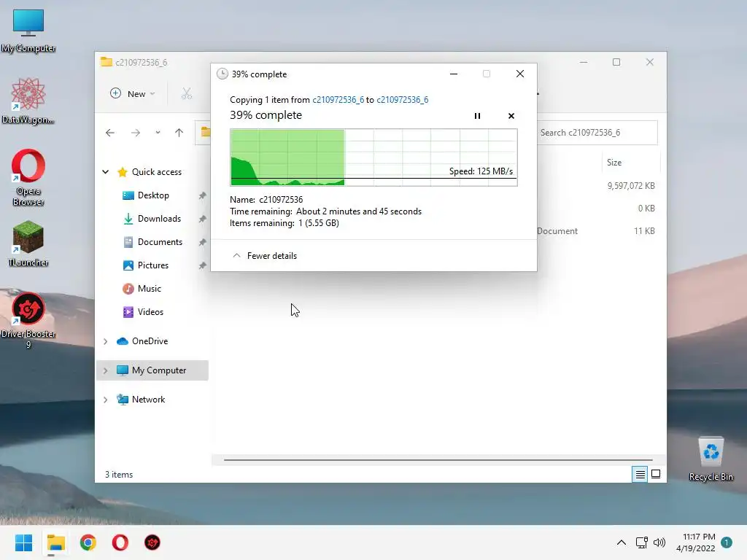Select Quick access in the sidebar
Image resolution: width=747 pixels, height=560 pixels.
pyautogui.click(x=157, y=172)
